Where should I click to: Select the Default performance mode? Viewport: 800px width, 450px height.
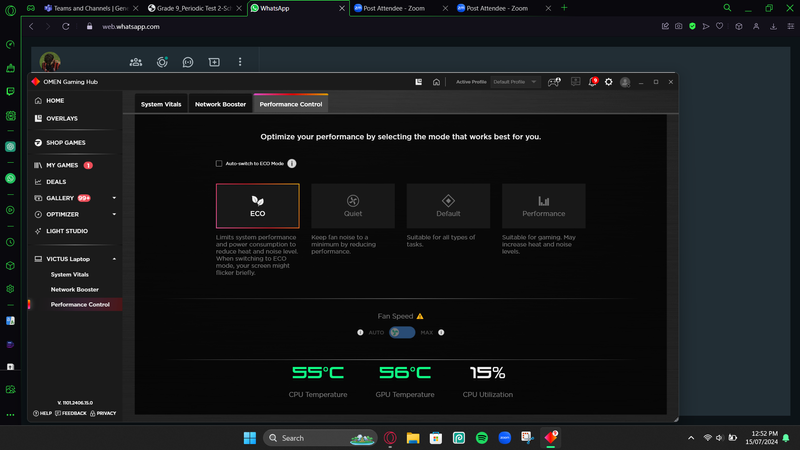click(448, 206)
